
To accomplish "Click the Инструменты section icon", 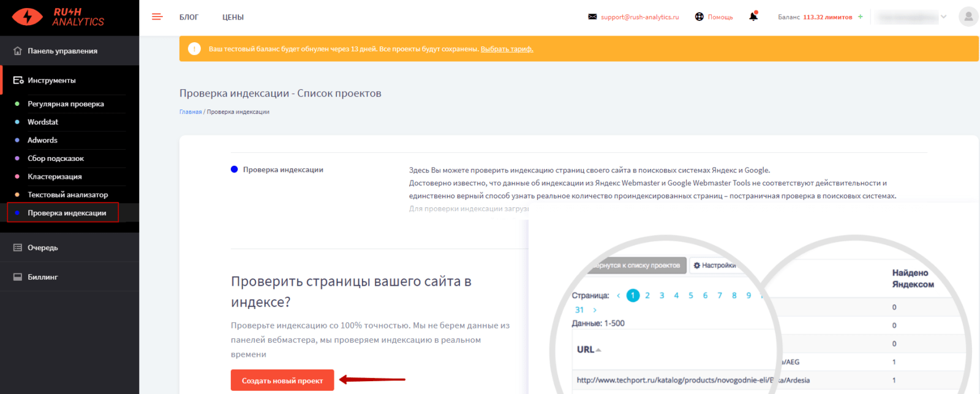I will click(x=18, y=80).
